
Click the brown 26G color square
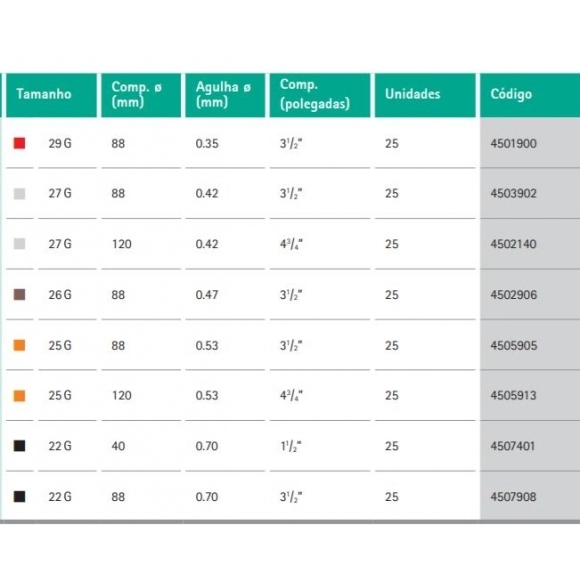20,294
